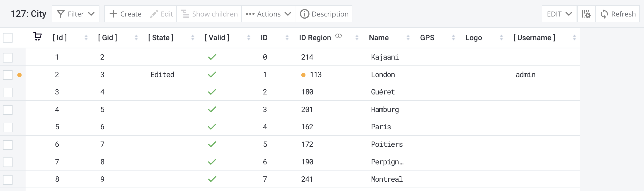Open the Filter dropdown

coord(76,14)
